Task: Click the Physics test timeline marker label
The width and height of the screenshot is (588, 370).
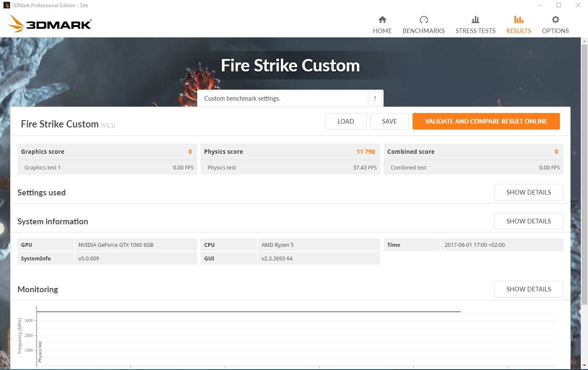Action: (40, 351)
